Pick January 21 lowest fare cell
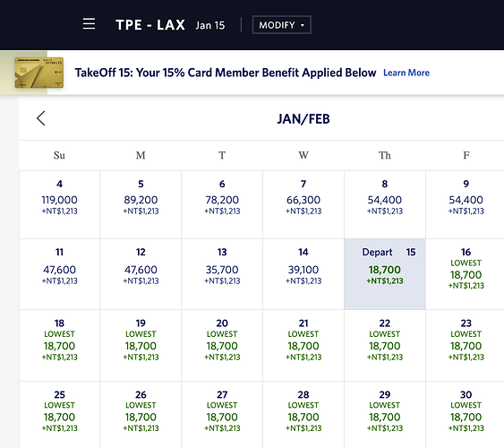The height and width of the screenshot is (448, 504). pos(303,345)
